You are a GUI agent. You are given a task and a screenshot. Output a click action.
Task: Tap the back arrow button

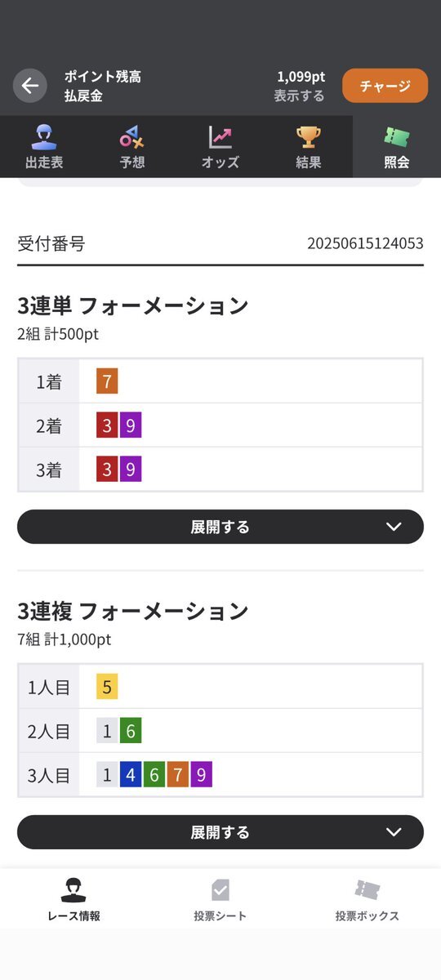point(30,86)
